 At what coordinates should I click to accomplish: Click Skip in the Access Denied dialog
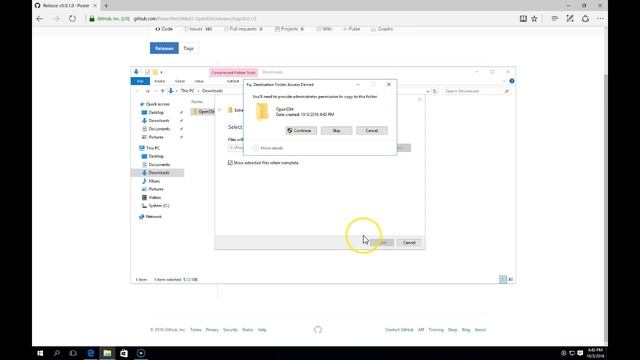click(x=336, y=131)
